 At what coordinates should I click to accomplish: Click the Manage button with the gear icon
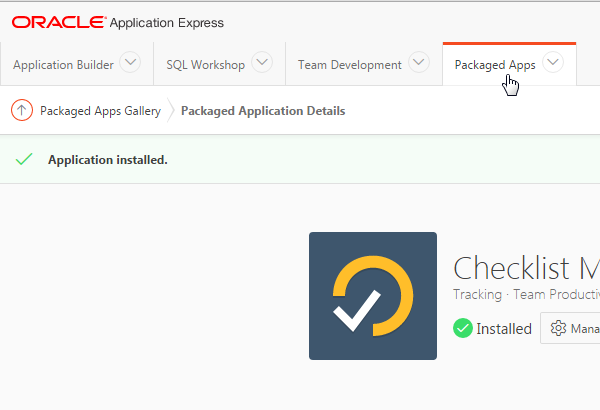click(570, 328)
